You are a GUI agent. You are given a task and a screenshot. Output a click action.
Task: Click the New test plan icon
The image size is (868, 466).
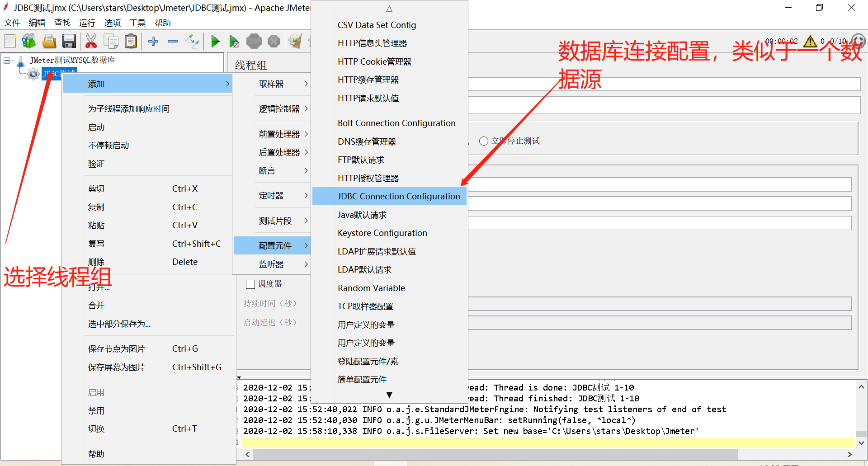[10, 41]
